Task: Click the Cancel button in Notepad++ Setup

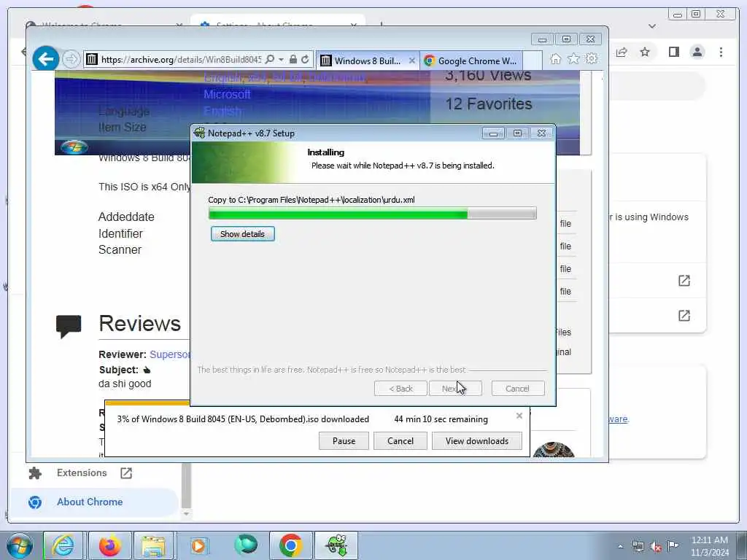Action: click(x=517, y=389)
